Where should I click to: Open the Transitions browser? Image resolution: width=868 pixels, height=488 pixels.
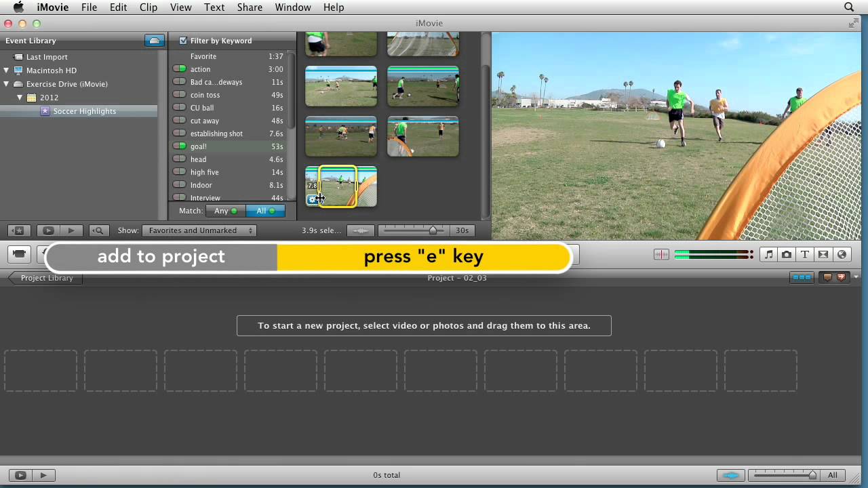pos(823,255)
